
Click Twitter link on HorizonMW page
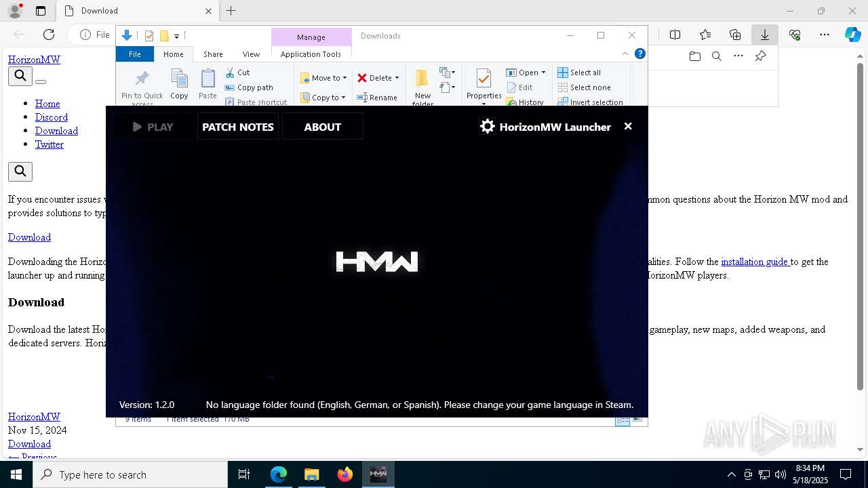click(x=50, y=144)
